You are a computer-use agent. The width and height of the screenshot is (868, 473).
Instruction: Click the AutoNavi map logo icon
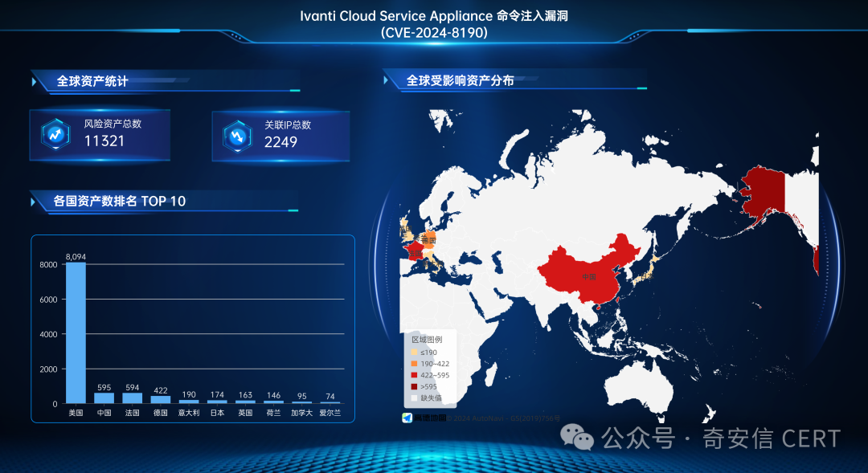coord(407,418)
